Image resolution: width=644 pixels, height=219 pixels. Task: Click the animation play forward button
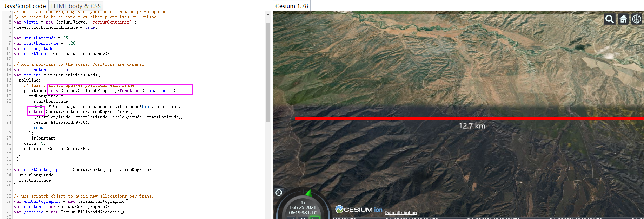click(x=315, y=218)
